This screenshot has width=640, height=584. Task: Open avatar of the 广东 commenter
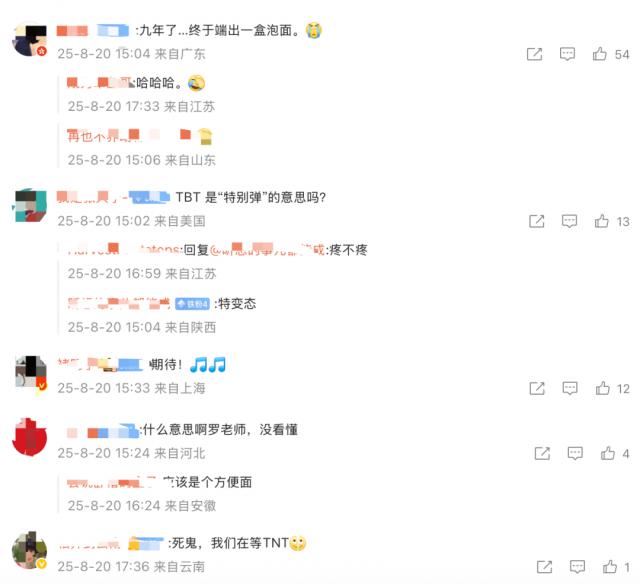(x=30, y=40)
